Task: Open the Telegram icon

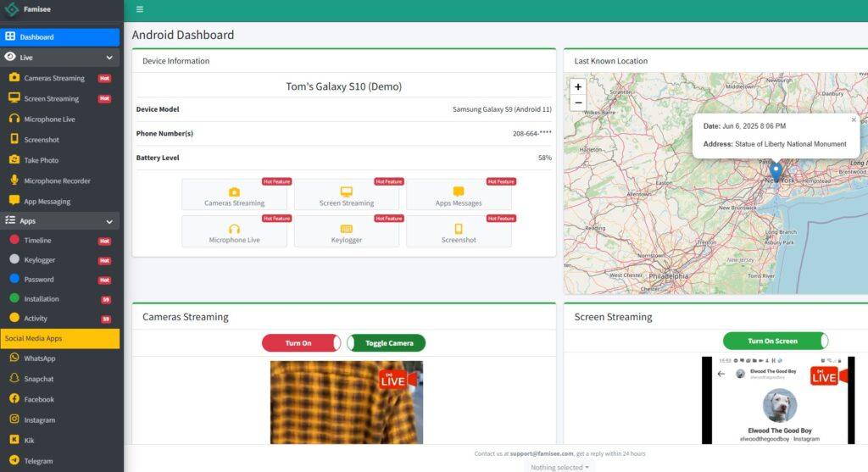Action: [14, 460]
